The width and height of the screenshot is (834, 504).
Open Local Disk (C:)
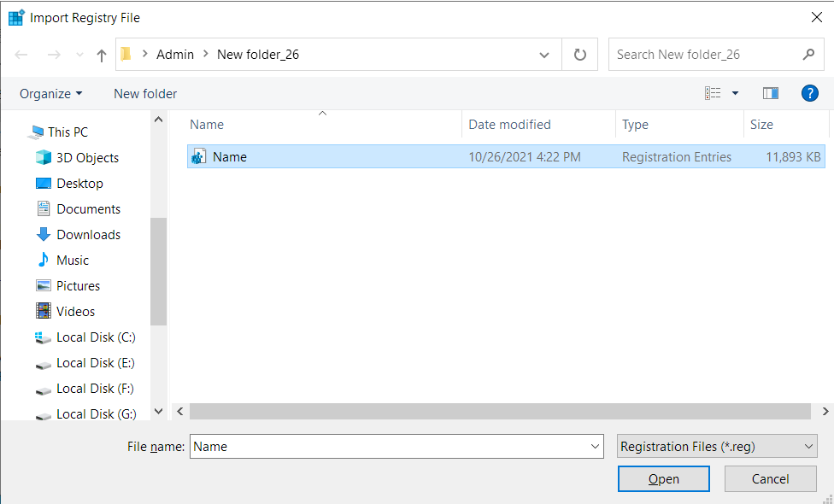(94, 337)
